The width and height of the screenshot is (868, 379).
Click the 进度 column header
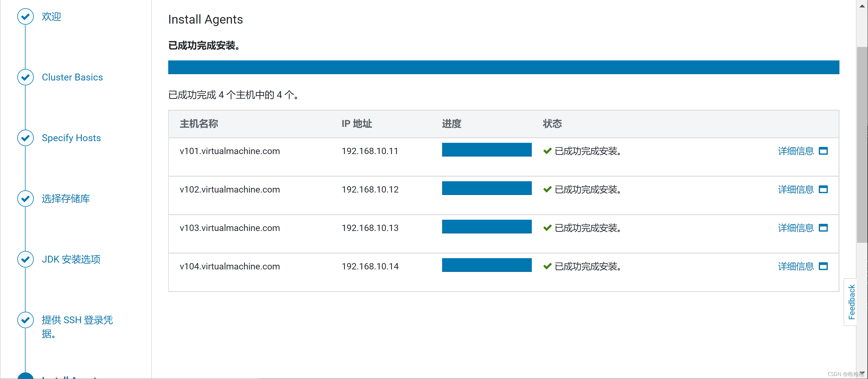click(x=451, y=124)
